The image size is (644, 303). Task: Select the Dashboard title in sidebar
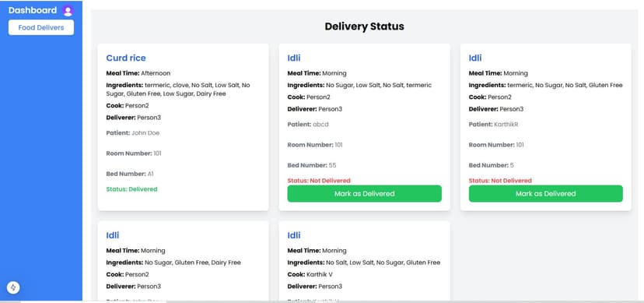(33, 10)
